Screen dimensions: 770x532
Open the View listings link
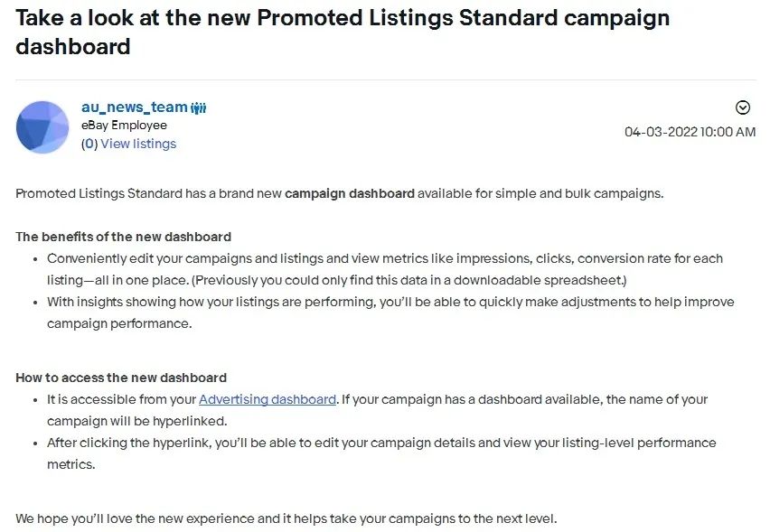tap(138, 144)
